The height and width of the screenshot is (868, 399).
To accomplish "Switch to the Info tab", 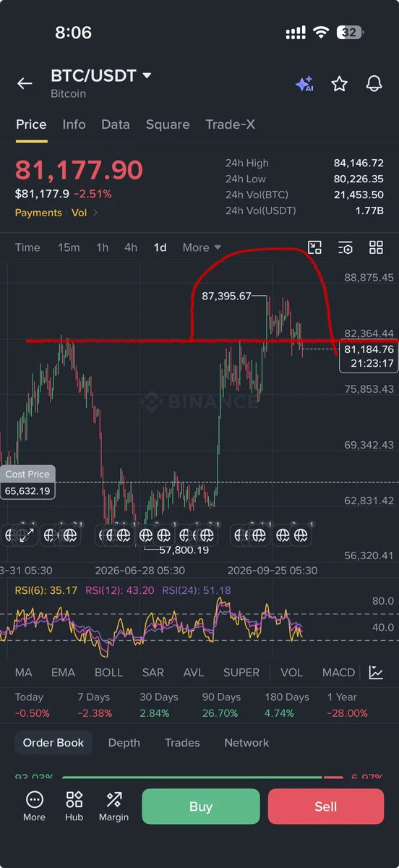I will [x=74, y=124].
